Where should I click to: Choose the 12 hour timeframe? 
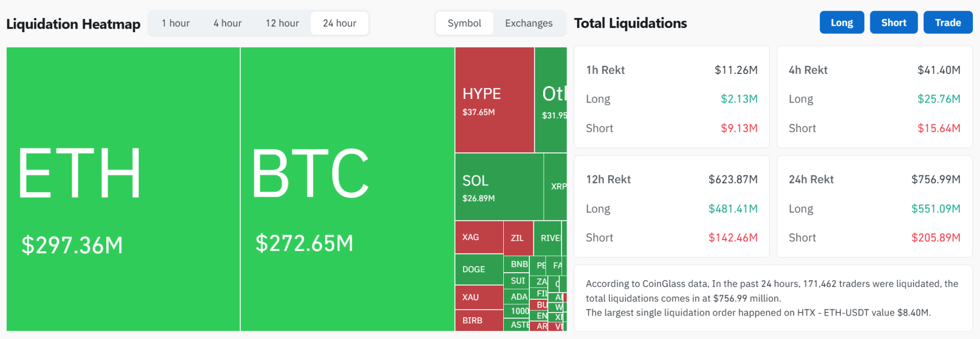coord(282,23)
